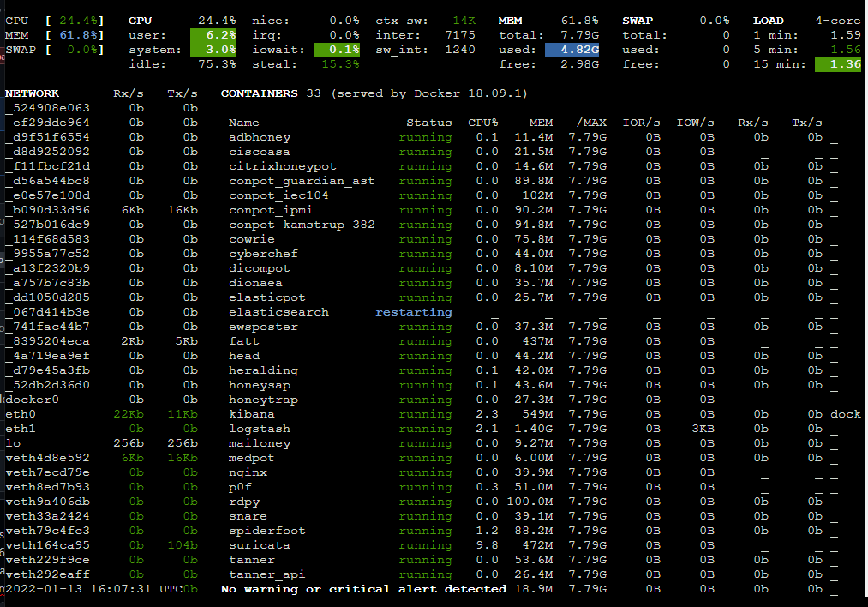Click the eth0 network interface name
The height and width of the screenshot is (607, 868).
(x=21, y=414)
